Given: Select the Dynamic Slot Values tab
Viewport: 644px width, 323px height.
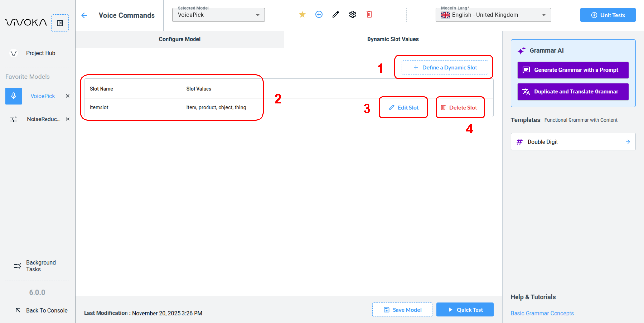Looking at the screenshot, I should tap(393, 39).
